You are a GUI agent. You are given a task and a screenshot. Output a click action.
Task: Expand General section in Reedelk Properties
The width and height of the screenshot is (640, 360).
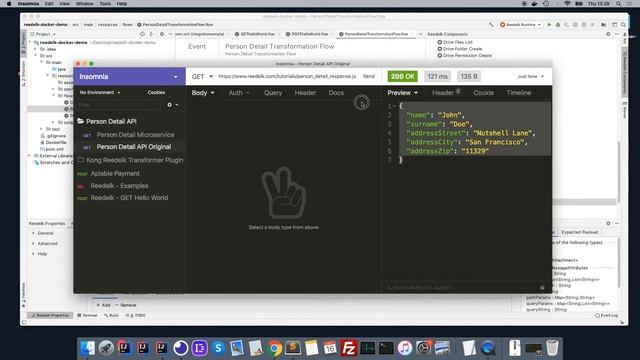point(33,233)
